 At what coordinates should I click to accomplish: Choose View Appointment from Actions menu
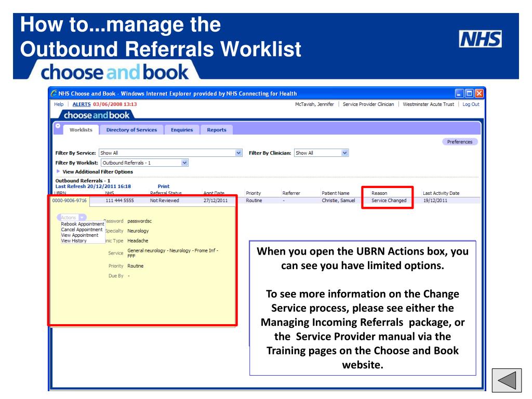pos(79,235)
